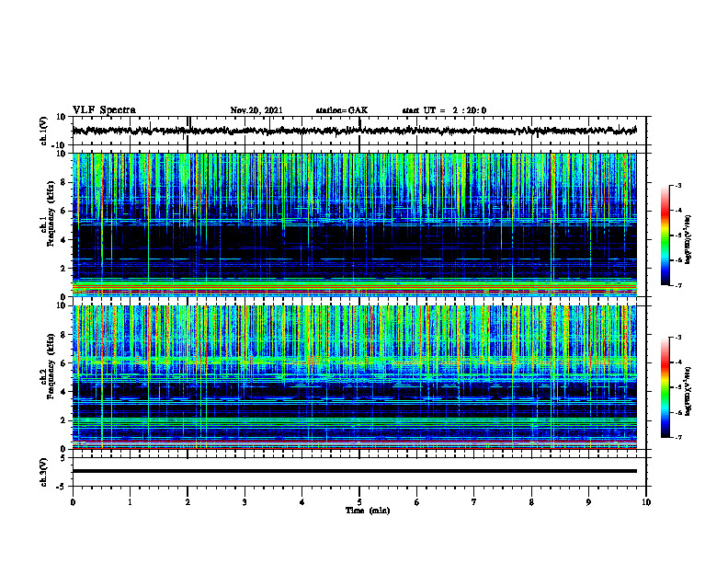The height and width of the screenshot is (563, 728).
Task: Select the "Time (min)" axis title
Action: [x=368, y=511]
